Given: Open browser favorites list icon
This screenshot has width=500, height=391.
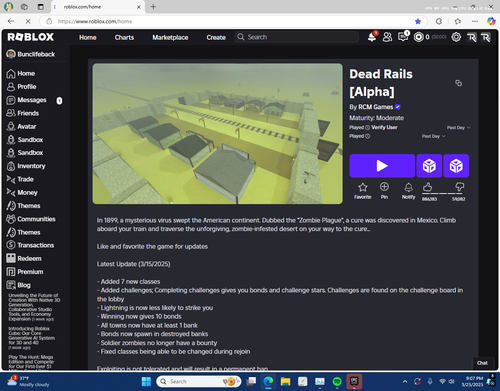Looking at the screenshot, I should [x=458, y=21].
